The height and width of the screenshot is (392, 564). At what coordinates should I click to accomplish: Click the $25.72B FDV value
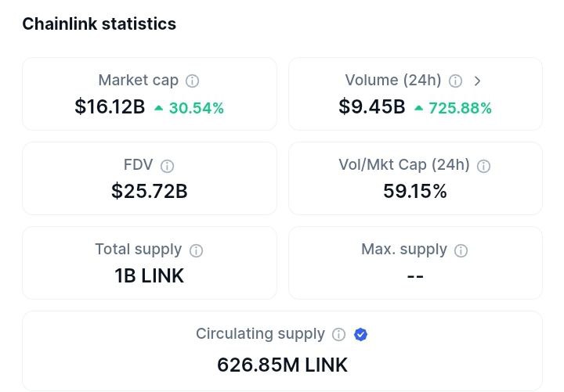(149, 191)
